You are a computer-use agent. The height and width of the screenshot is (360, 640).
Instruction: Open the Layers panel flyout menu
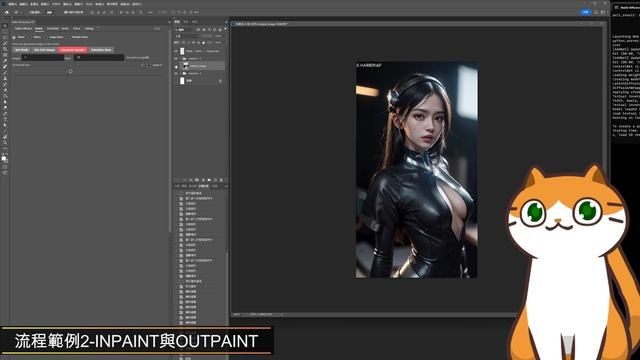(226, 22)
